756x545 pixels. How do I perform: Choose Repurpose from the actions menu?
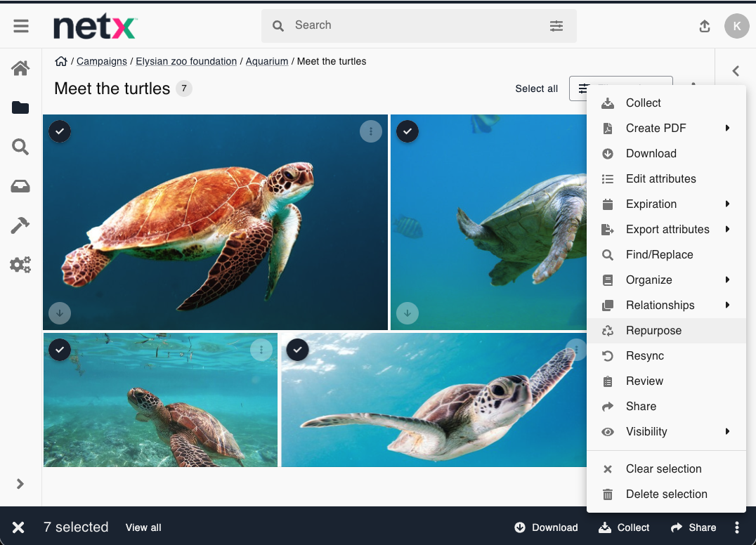pyautogui.click(x=653, y=330)
